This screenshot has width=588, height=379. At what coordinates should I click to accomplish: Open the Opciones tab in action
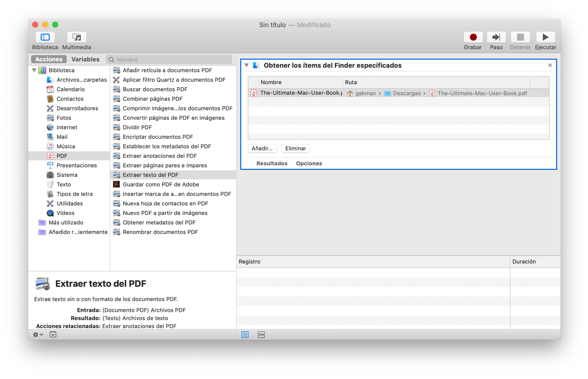[309, 164]
